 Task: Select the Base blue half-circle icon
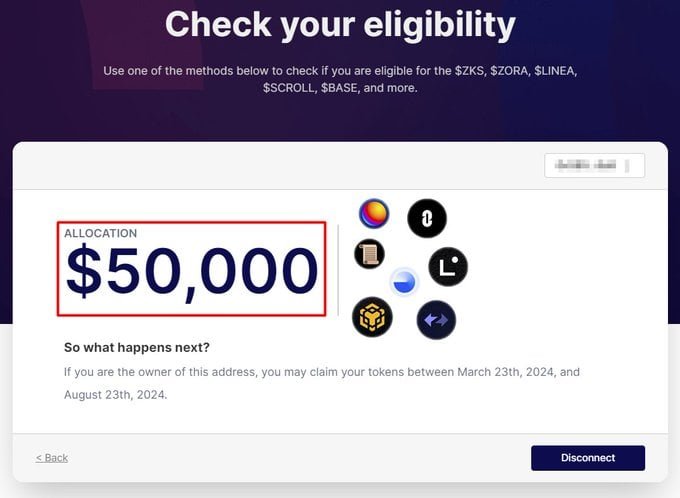click(404, 282)
